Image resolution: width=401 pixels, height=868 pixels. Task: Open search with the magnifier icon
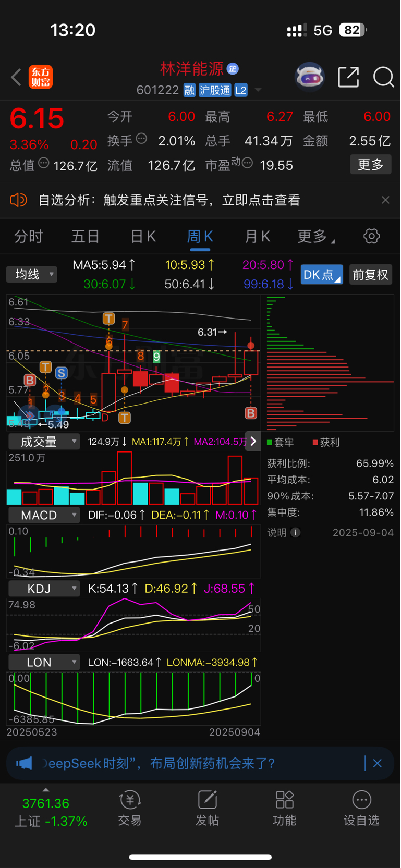[x=383, y=77]
